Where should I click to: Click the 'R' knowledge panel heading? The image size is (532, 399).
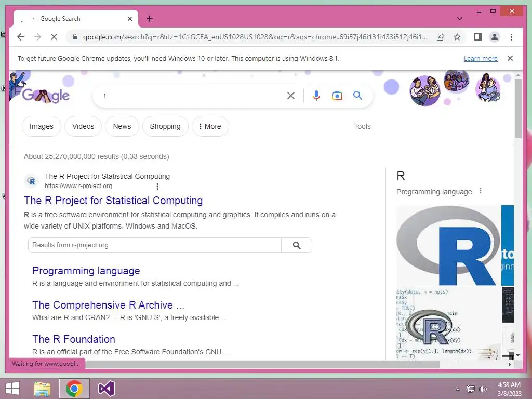401,176
